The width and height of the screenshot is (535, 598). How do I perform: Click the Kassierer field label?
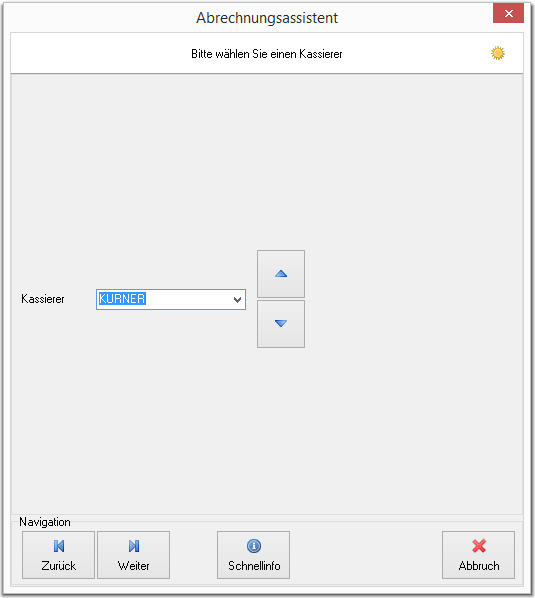tap(43, 299)
